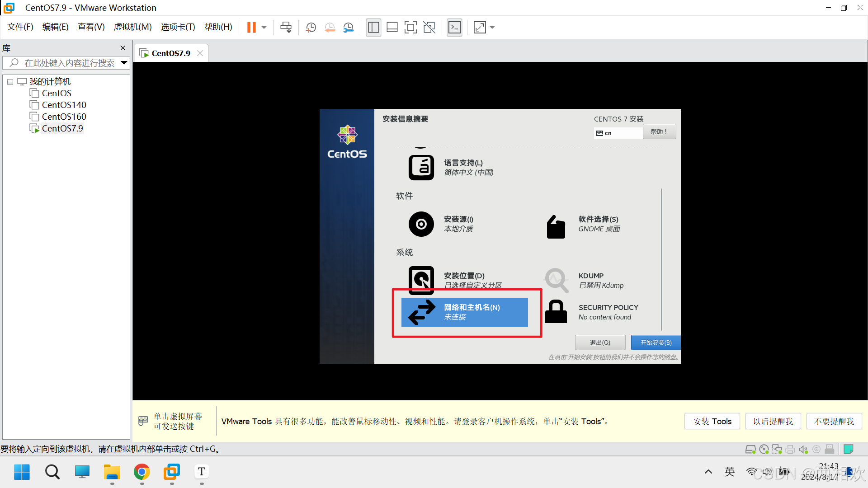Toggle Unity mode toolbar button
This screenshot has width=868, height=488.
429,28
